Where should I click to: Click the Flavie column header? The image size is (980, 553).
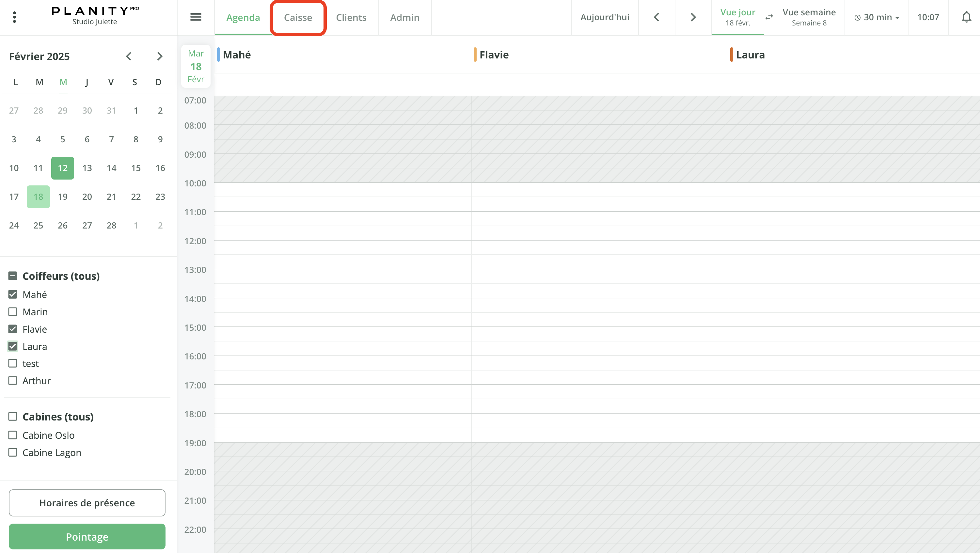click(494, 55)
